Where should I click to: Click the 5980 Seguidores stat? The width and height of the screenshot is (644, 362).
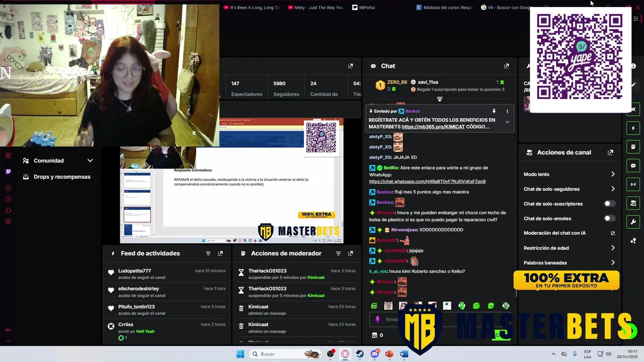tap(286, 88)
